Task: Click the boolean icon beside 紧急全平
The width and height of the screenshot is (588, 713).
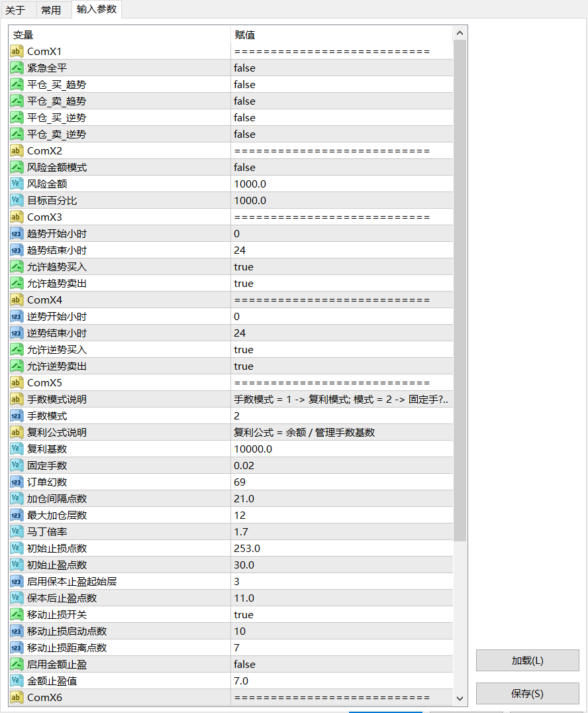Action: [x=17, y=68]
